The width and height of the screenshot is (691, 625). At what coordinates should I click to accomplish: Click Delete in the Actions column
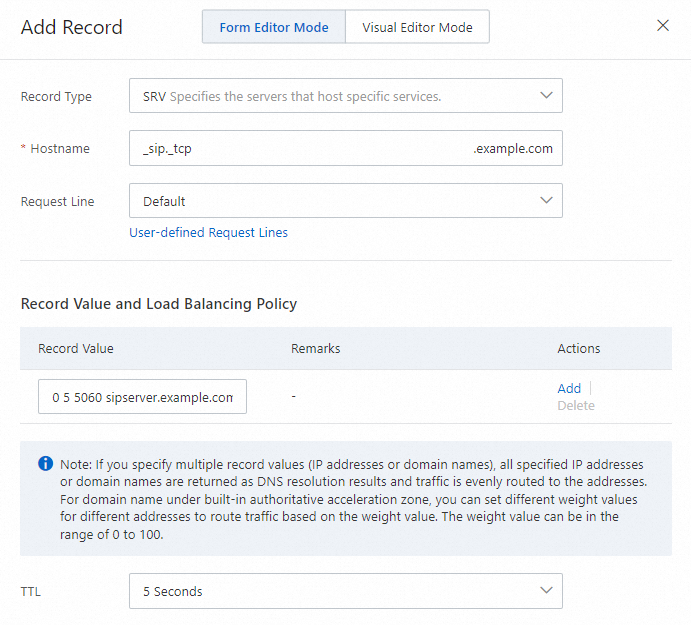point(575,406)
